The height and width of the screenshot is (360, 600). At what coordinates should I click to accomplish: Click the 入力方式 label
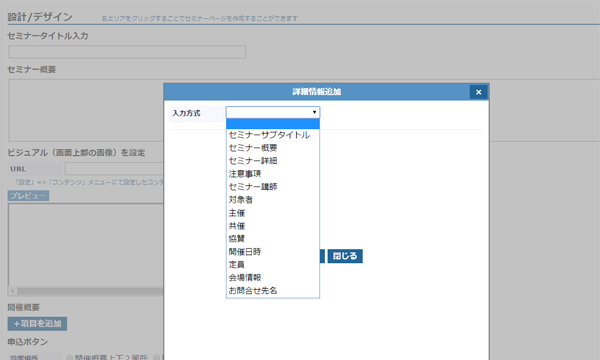pyautogui.click(x=186, y=113)
